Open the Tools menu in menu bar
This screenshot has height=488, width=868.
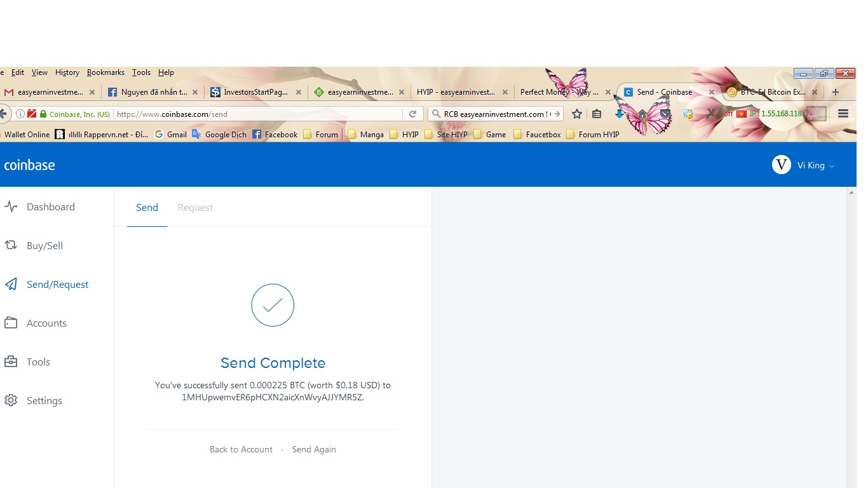pos(141,72)
